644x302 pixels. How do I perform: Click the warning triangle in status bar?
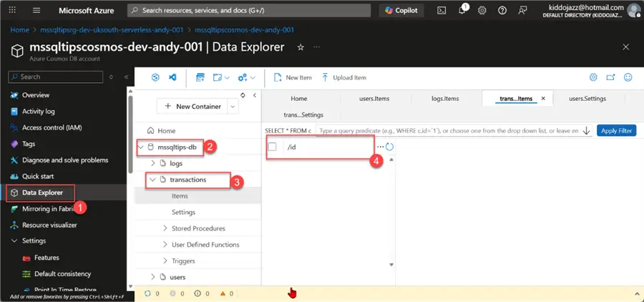click(223, 294)
